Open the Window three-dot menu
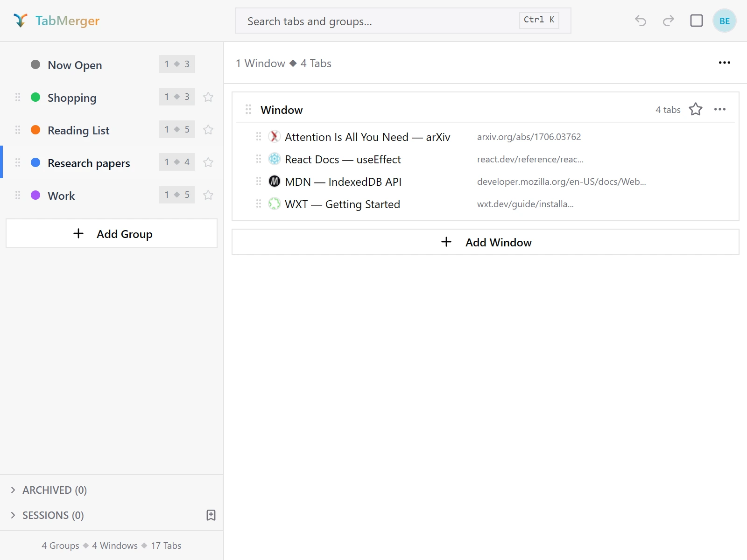 [x=720, y=109]
